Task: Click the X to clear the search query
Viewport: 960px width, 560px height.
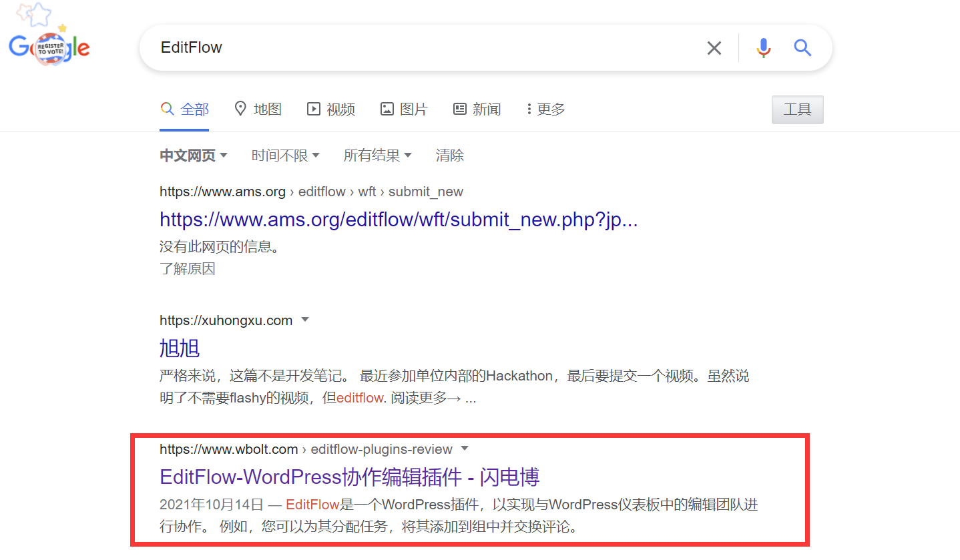Action: 714,47
